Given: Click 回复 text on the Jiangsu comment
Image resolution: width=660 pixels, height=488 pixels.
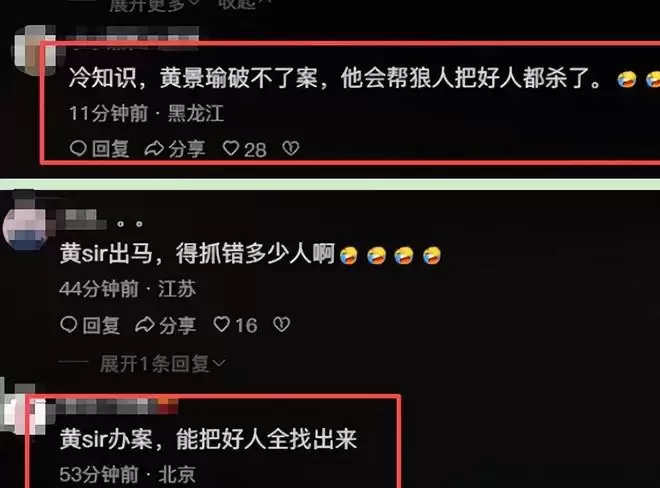Looking at the screenshot, I should [x=101, y=325].
